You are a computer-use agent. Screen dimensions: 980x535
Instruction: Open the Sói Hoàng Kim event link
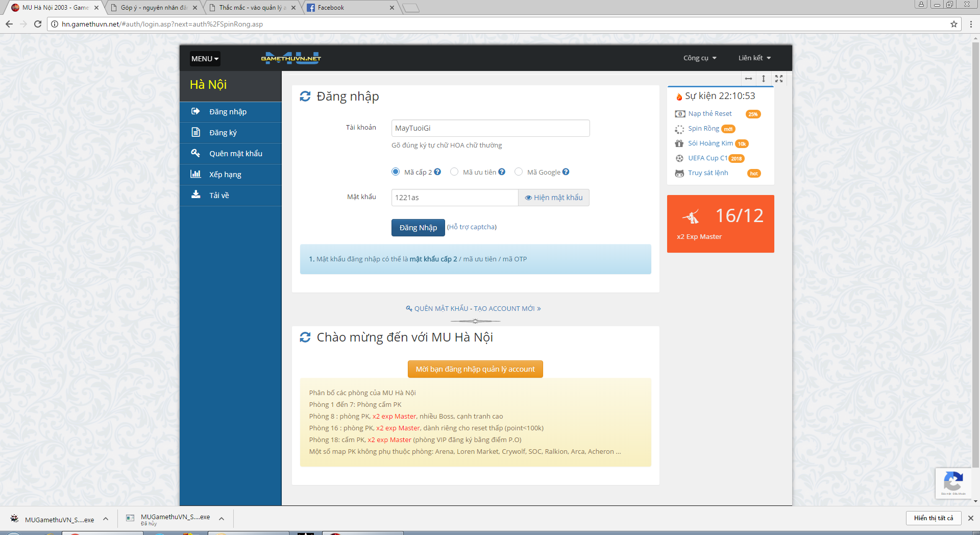click(710, 143)
